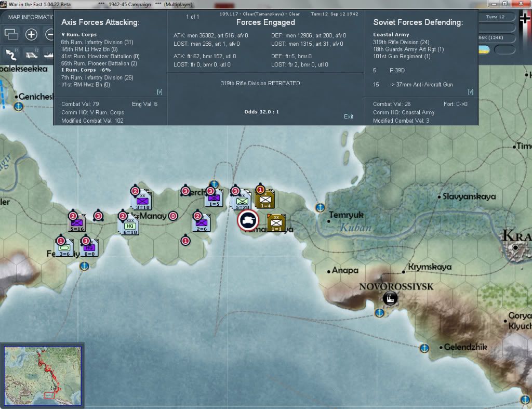532x409 pixels.
Task: Expand the Axis attacking forces list [v]
Action: click(x=159, y=92)
